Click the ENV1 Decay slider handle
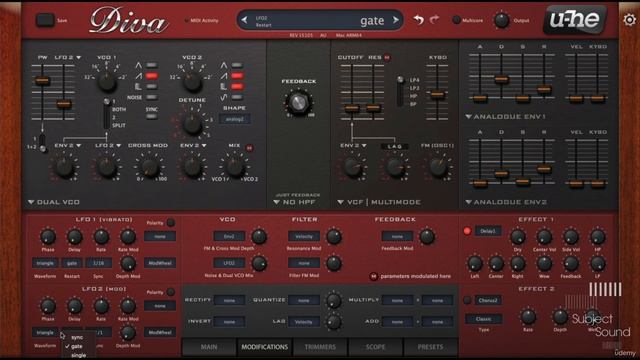Image resolution: width=640 pixels, height=360 pixels. click(501, 79)
